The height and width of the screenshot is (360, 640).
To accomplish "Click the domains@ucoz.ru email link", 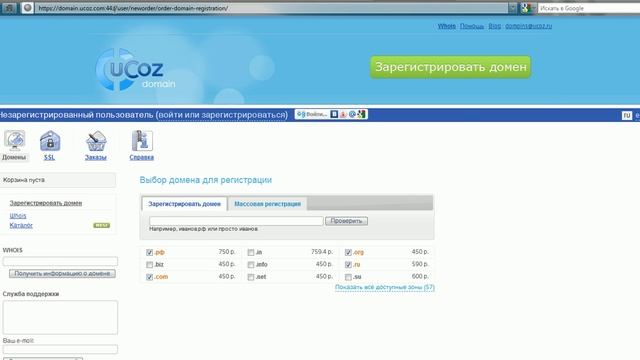I will pyautogui.click(x=529, y=26).
